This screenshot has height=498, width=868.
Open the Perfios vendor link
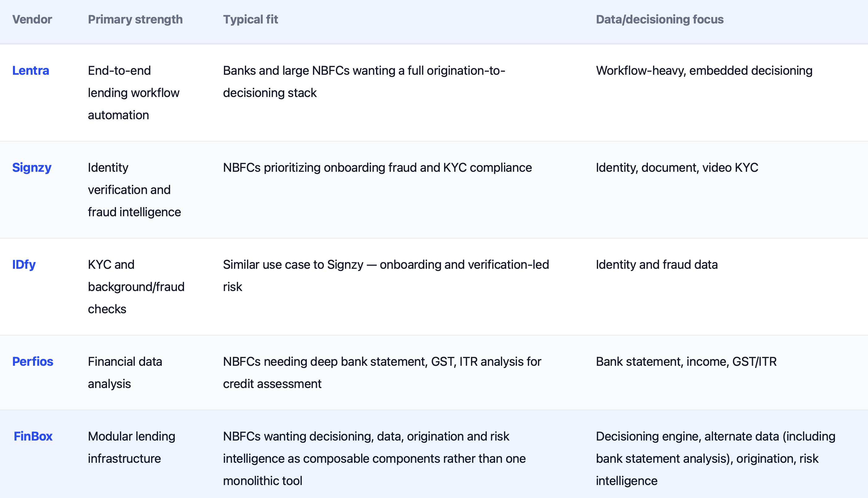(33, 361)
